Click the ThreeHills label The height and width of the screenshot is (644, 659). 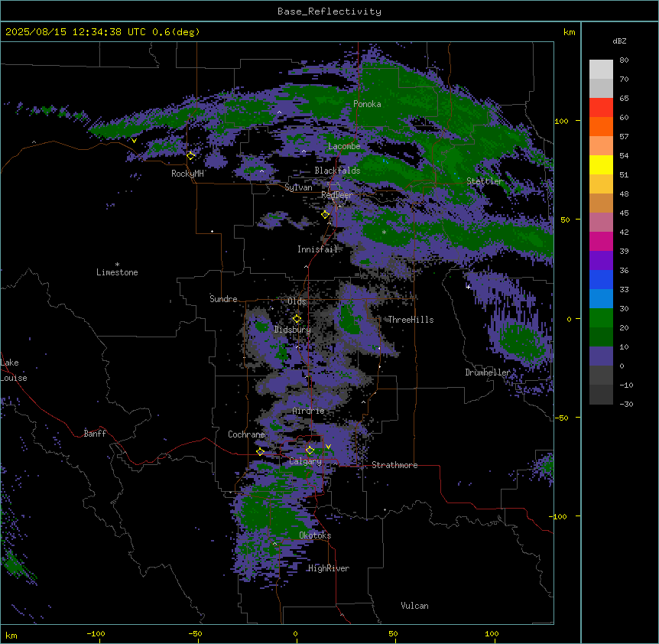[411, 320]
